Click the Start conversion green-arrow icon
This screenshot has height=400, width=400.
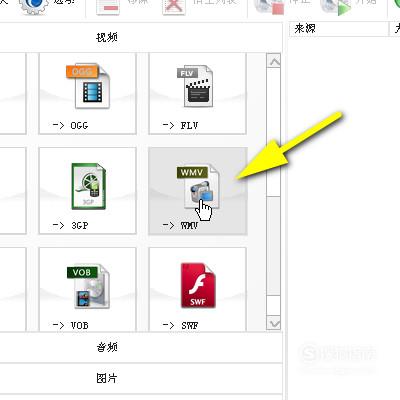(x=336, y=7)
